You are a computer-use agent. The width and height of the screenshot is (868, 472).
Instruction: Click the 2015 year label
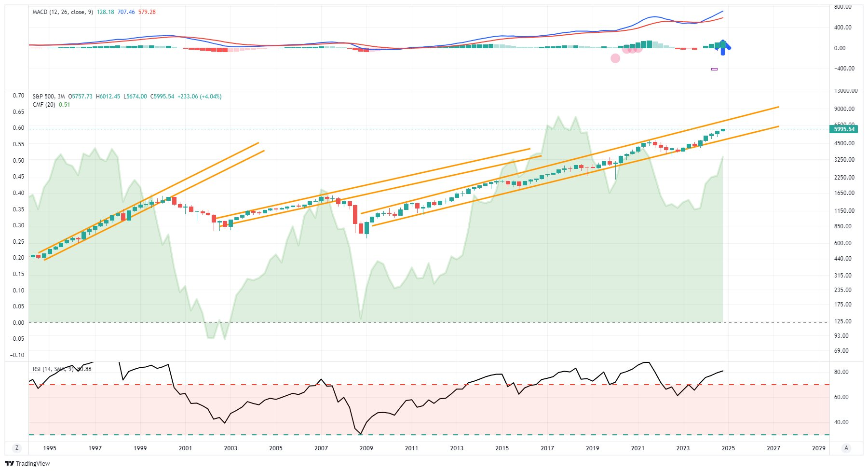coord(502,448)
